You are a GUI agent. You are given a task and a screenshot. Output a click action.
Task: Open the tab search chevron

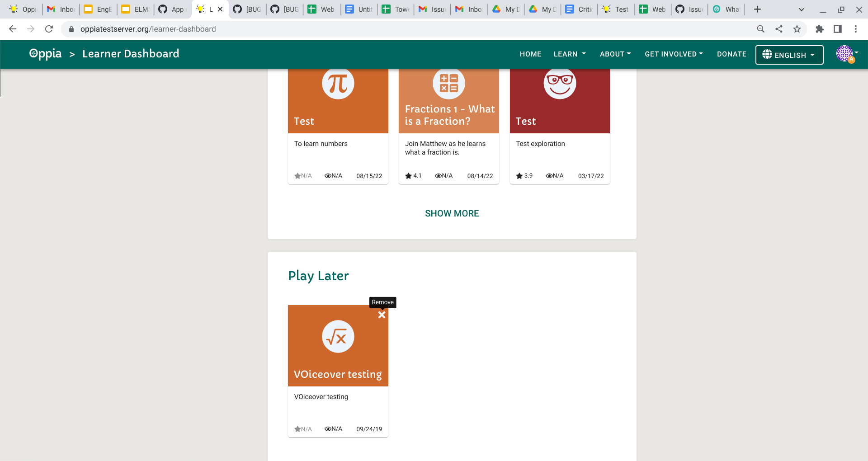point(801,9)
